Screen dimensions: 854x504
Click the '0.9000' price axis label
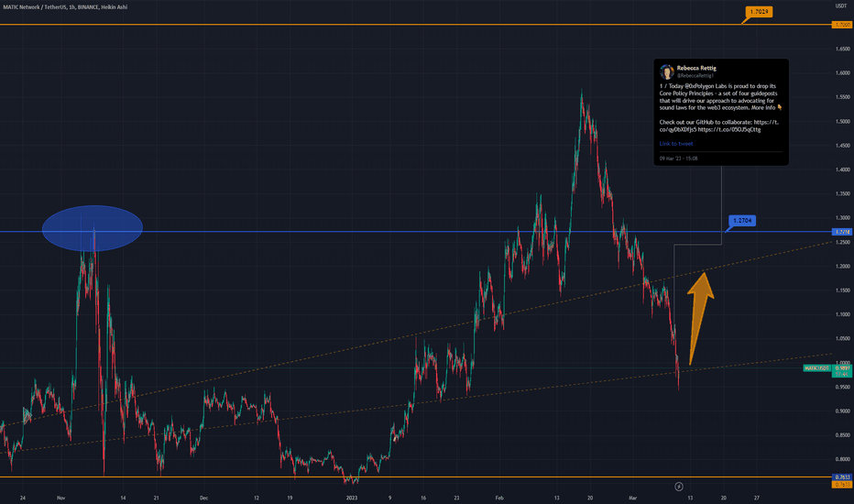tap(842, 411)
